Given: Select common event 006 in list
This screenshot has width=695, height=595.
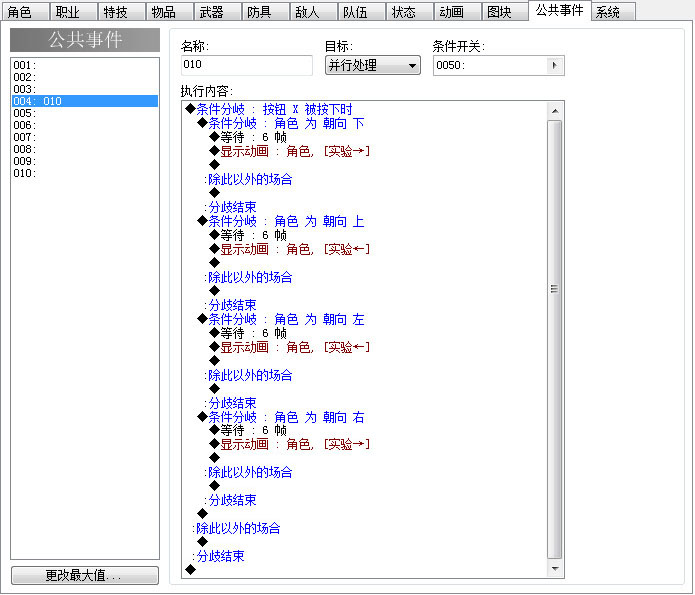Looking at the screenshot, I should coord(85,125).
